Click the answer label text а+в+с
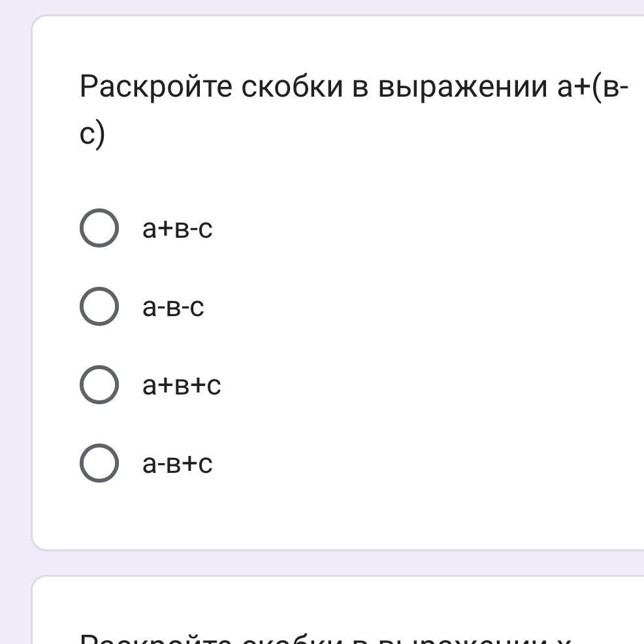Viewport: 644px width, 644px height. [x=182, y=385]
